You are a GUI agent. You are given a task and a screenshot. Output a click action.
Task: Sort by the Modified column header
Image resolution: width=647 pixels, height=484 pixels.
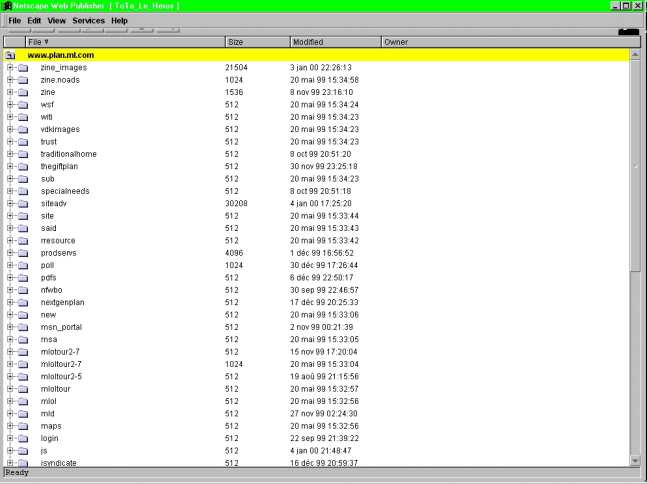335,42
